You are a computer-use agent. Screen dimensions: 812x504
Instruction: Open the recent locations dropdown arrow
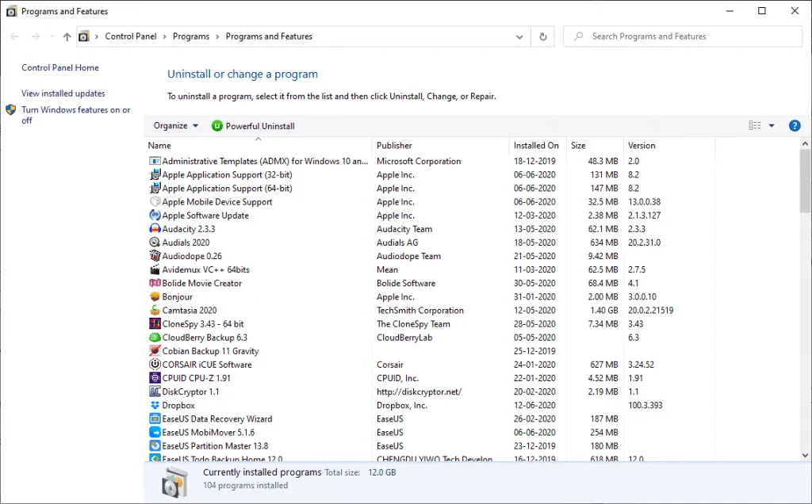pos(52,36)
